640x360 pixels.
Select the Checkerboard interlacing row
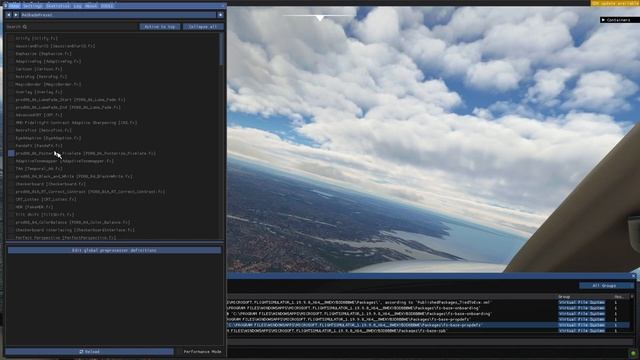point(75,230)
